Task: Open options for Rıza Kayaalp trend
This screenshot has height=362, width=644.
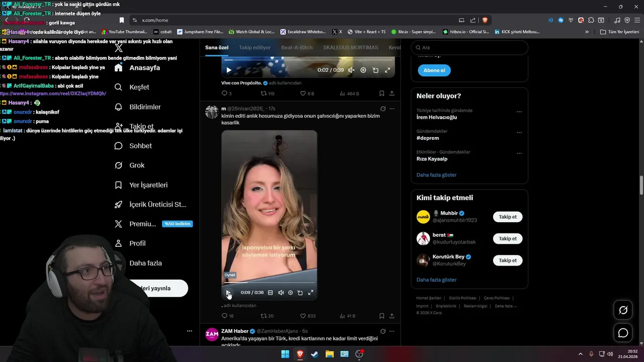Action: (x=519, y=153)
